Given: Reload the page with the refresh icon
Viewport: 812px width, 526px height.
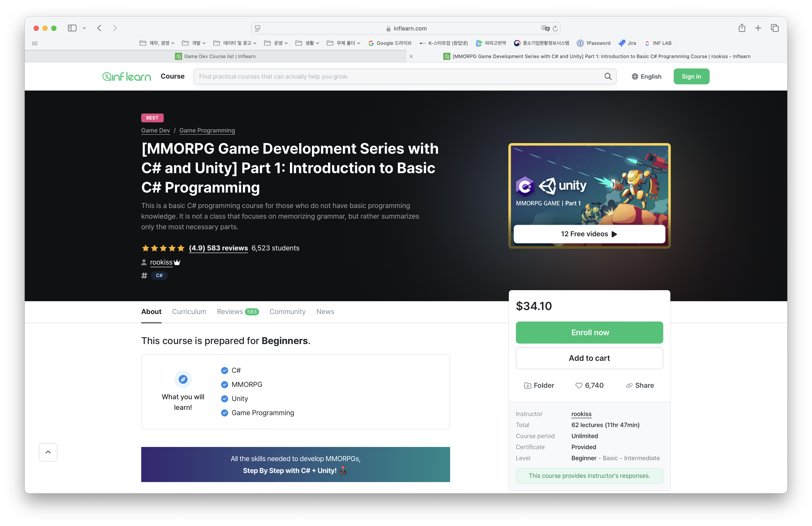Looking at the screenshot, I should tap(555, 28).
